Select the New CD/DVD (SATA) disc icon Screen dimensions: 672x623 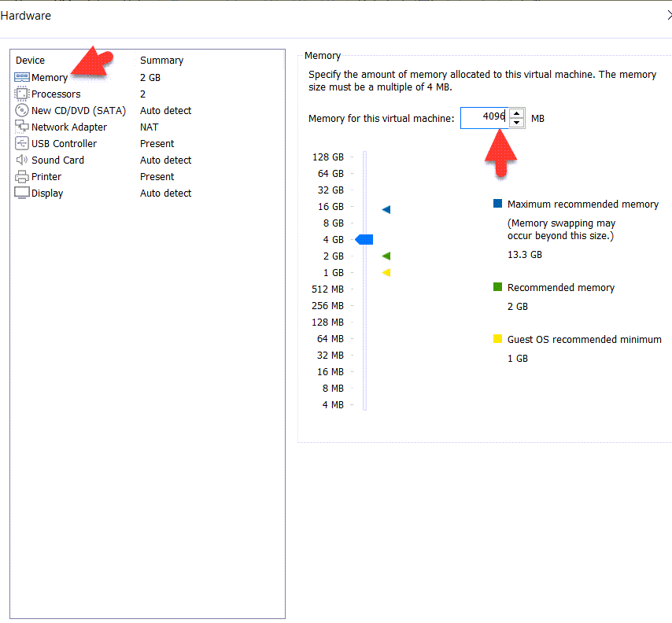coord(22,110)
